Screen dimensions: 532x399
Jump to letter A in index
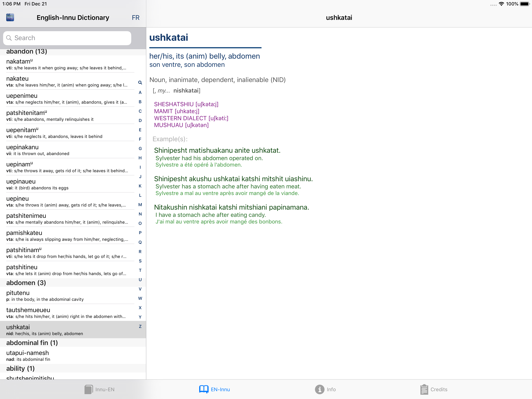tap(140, 92)
